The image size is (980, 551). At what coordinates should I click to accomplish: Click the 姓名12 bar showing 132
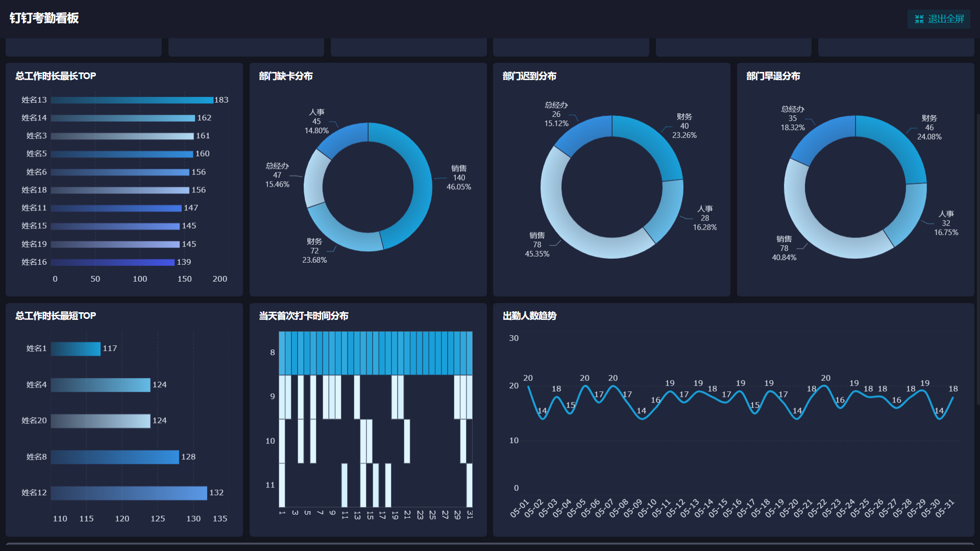pyautogui.click(x=129, y=493)
